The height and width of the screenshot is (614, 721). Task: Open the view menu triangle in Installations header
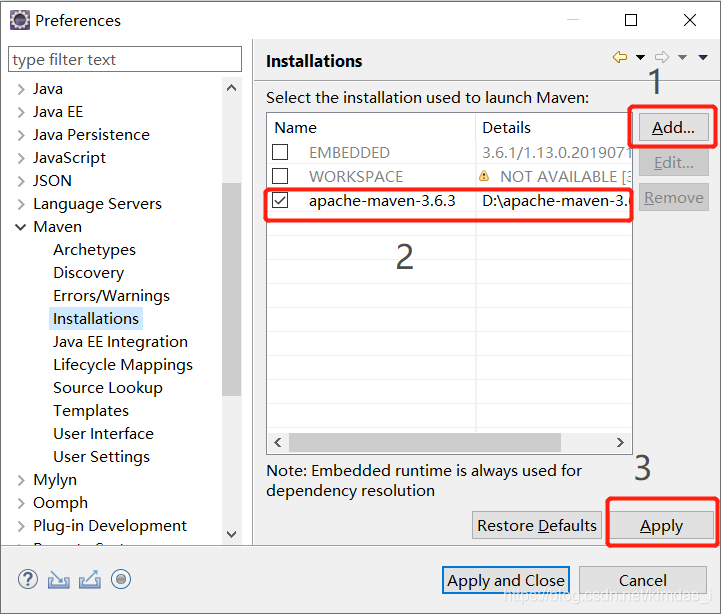(x=703, y=57)
